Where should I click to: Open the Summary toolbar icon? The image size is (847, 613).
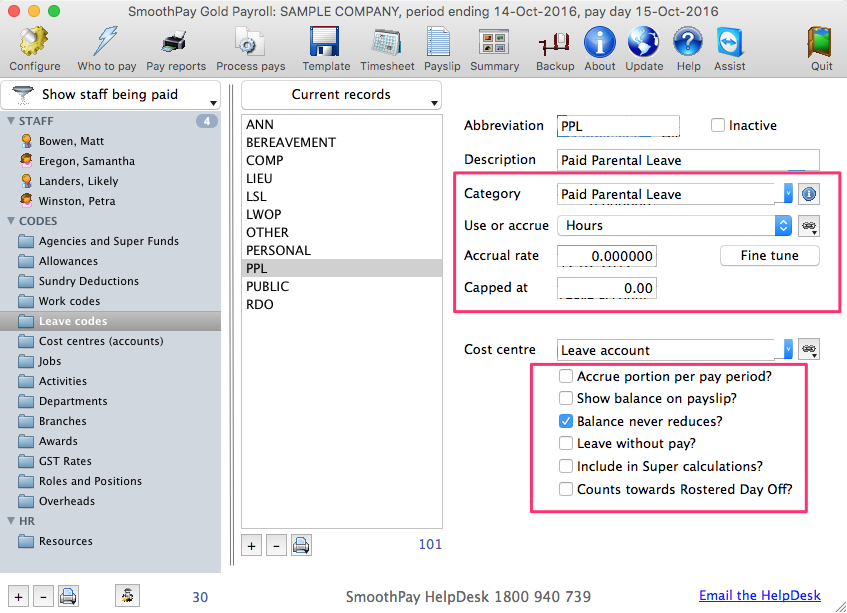click(494, 49)
